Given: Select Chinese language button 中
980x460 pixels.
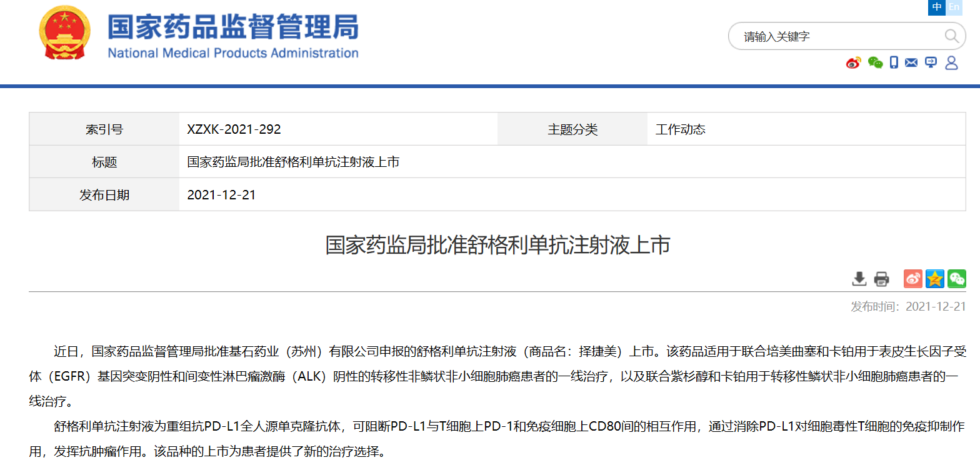Looking at the screenshot, I should [936, 7].
